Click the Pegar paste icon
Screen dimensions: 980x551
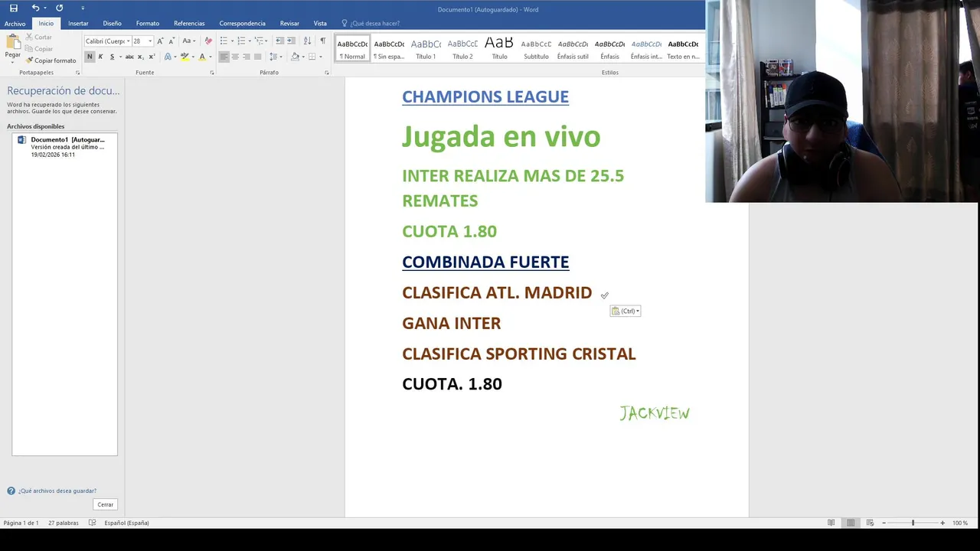coord(13,43)
